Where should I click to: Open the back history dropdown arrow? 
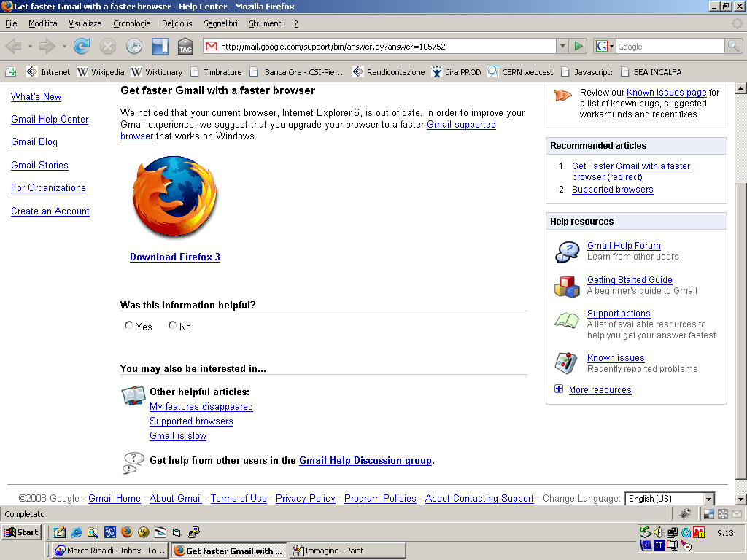(x=30, y=46)
